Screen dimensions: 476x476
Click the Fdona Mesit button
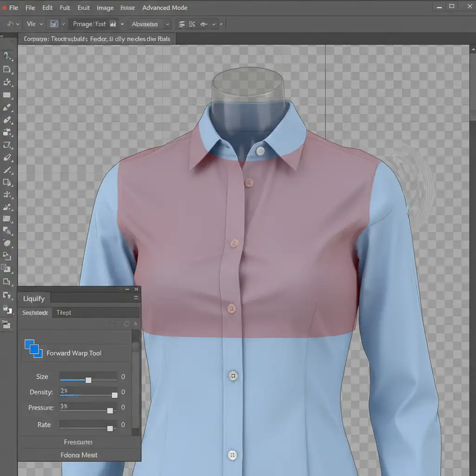pyautogui.click(x=79, y=455)
